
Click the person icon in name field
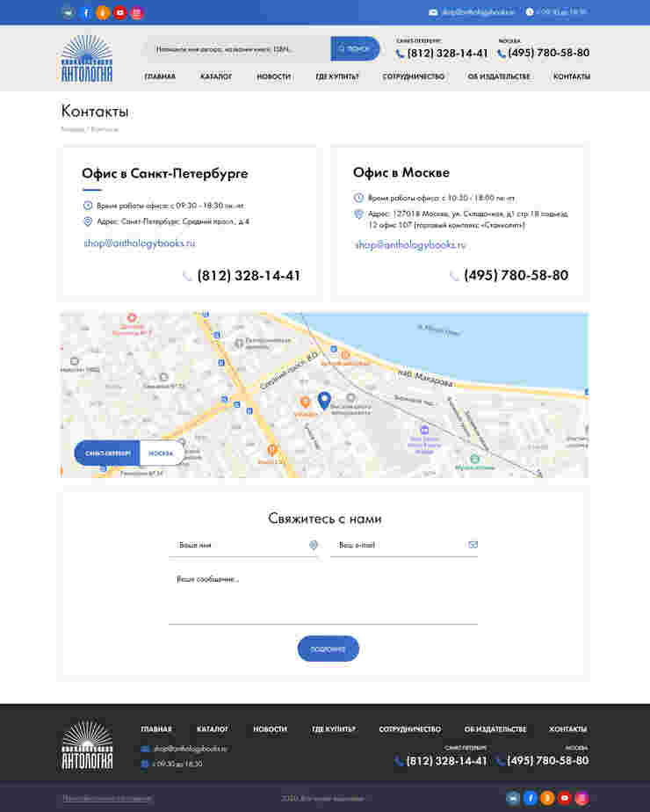click(313, 545)
